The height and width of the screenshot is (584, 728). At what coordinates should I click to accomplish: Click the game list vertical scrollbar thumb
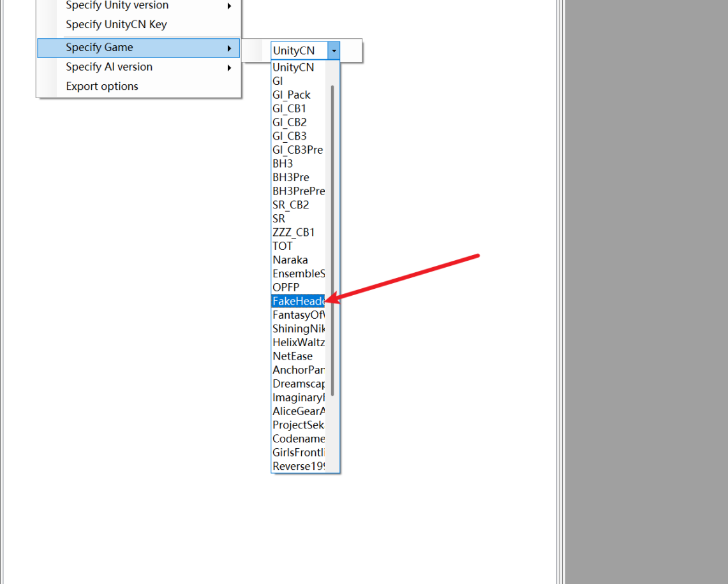tap(332, 241)
